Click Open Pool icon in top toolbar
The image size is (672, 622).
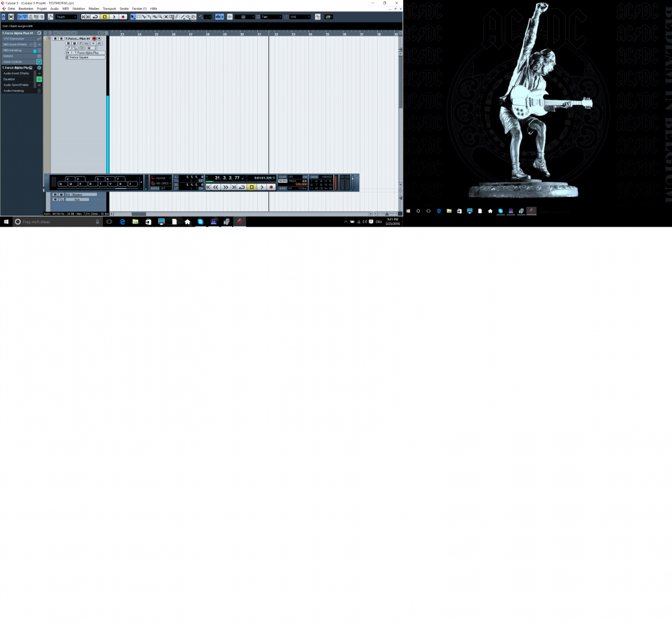(36, 17)
